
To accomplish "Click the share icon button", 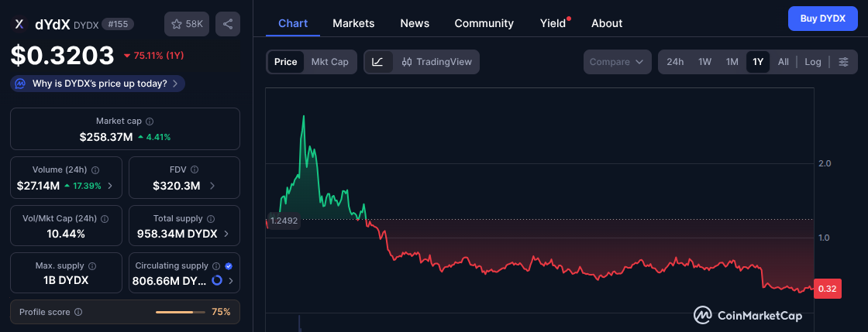I will point(228,24).
